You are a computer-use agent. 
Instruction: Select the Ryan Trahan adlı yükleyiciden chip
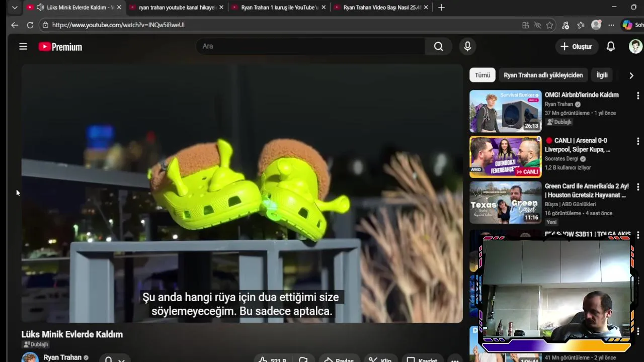[x=543, y=75]
